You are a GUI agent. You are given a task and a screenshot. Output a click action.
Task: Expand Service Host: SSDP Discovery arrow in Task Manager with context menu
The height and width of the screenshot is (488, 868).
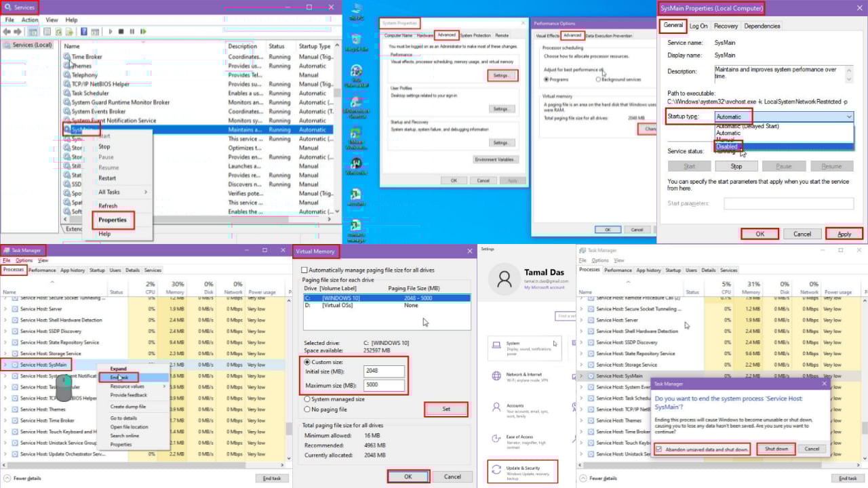6,331
